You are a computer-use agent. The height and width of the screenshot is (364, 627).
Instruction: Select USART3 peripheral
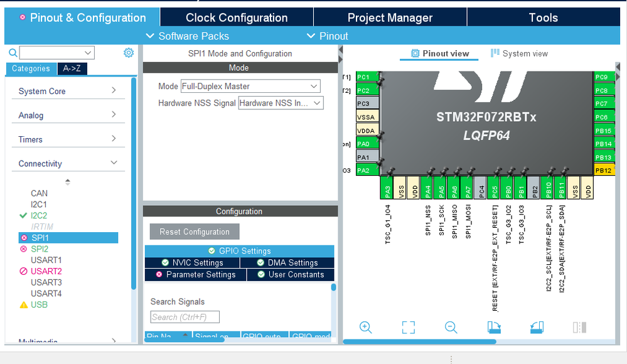46,282
